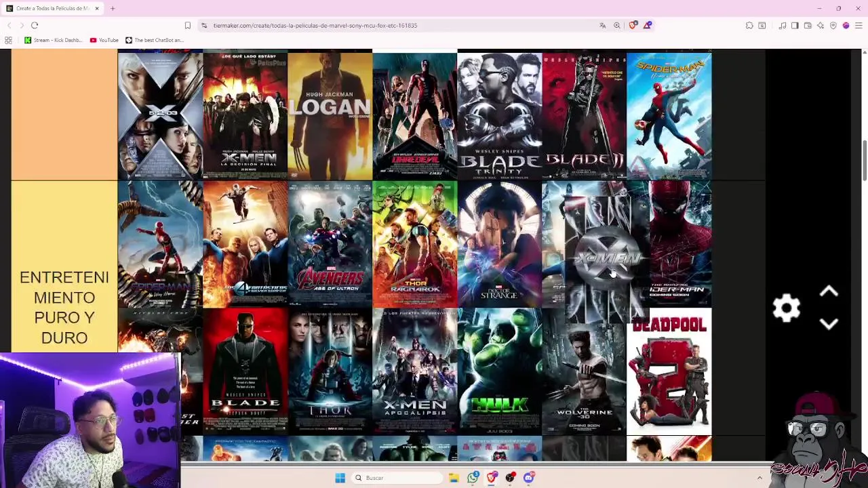Select the X-Men Apocalipsis poster
Image resolution: width=868 pixels, height=488 pixels.
click(414, 371)
